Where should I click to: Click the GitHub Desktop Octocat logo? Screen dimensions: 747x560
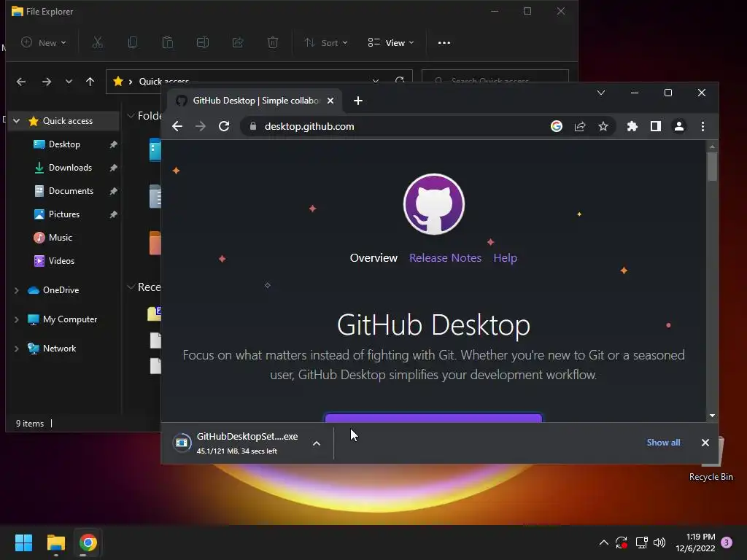433,204
